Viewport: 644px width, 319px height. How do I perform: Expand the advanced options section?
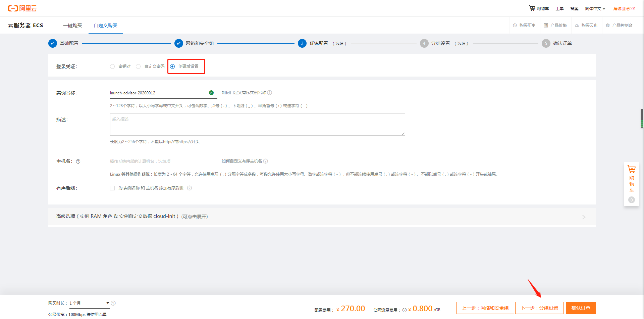click(x=322, y=217)
